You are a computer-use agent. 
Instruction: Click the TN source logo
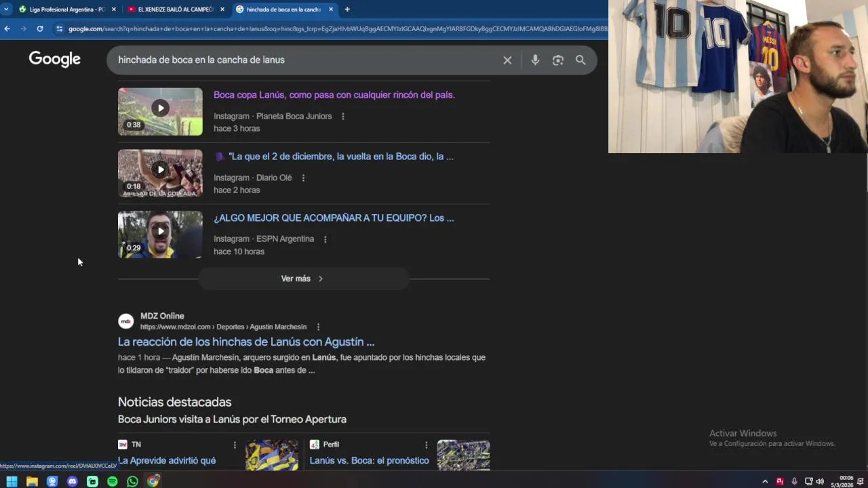123,445
